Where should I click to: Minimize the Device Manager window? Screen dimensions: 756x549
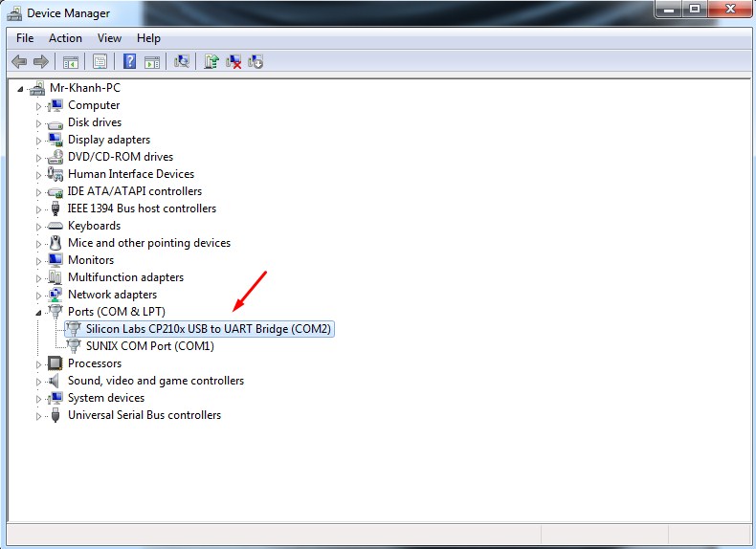[x=669, y=9]
